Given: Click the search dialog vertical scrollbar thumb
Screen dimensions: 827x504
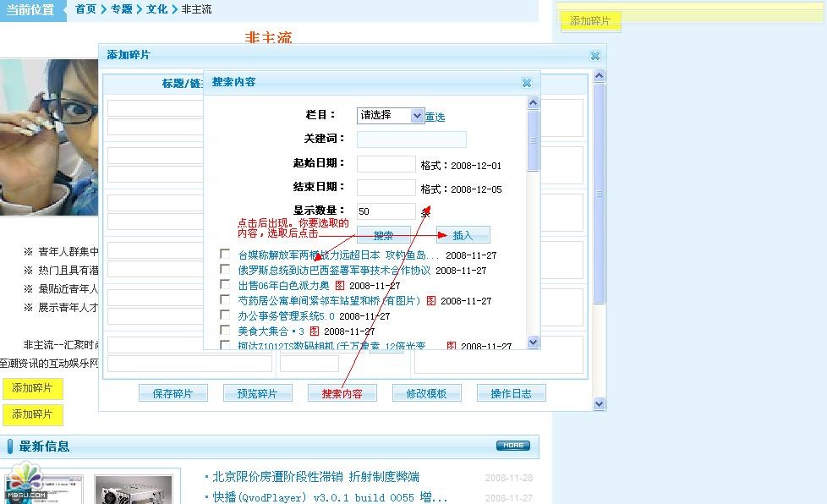Looking at the screenshot, I should pyautogui.click(x=533, y=140).
